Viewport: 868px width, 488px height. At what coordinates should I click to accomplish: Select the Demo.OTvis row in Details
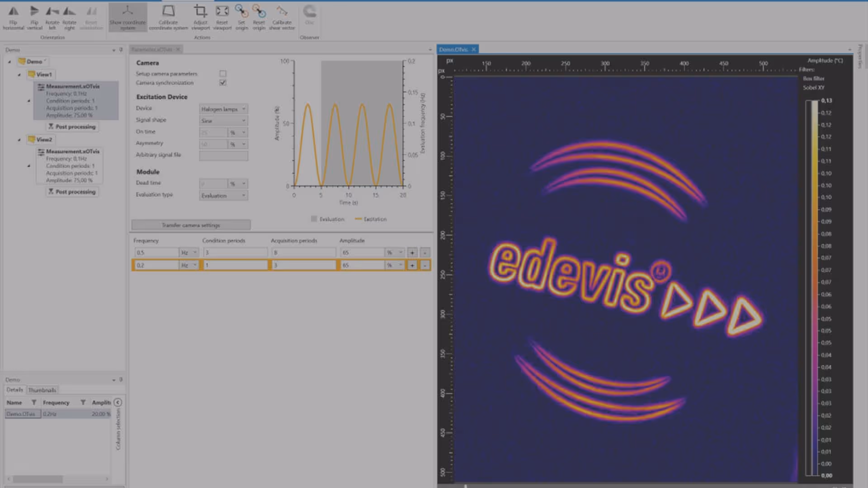[58, 414]
